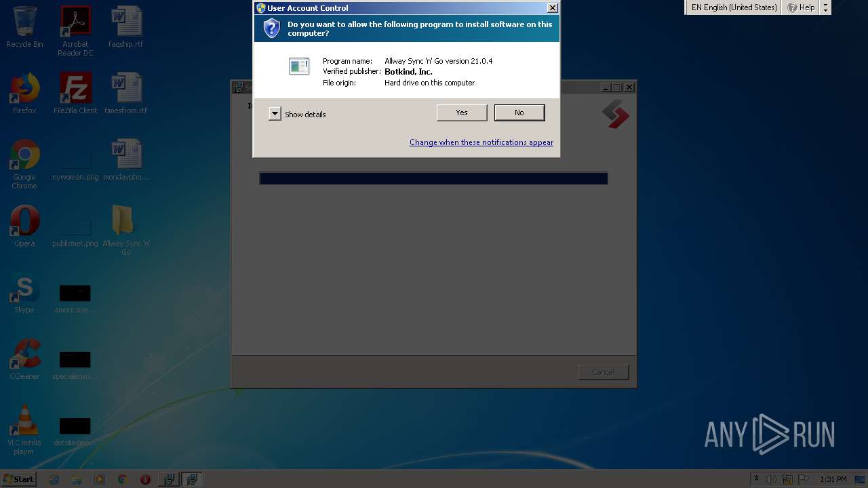Open the CCleaner desktop shortcut
The image size is (868, 488).
(x=24, y=359)
